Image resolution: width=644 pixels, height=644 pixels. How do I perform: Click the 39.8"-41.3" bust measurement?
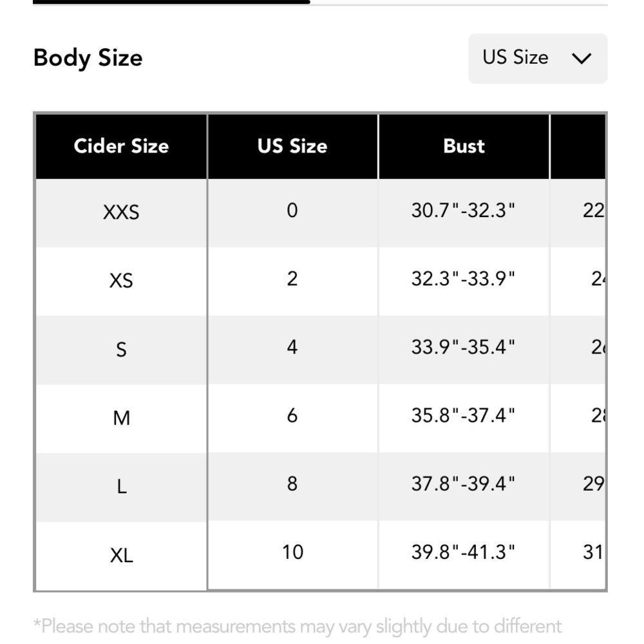tap(463, 552)
